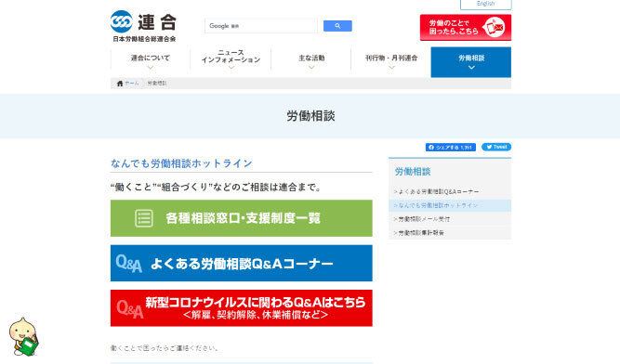Expand the chevron under 刊行物・月刊連合
Viewport: 620px width, 364px height.
(x=391, y=68)
